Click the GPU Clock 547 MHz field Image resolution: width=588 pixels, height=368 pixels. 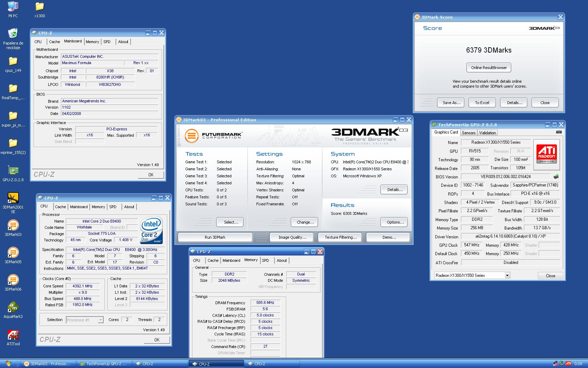tap(472, 245)
